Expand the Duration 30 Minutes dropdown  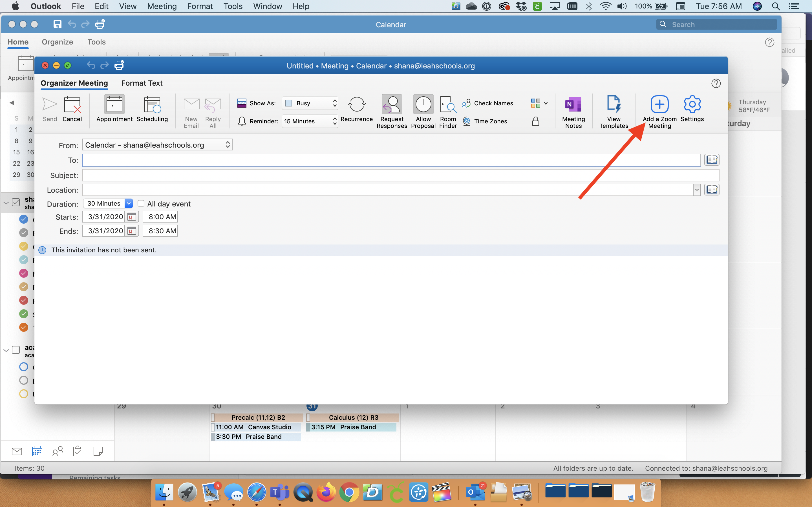(x=129, y=203)
